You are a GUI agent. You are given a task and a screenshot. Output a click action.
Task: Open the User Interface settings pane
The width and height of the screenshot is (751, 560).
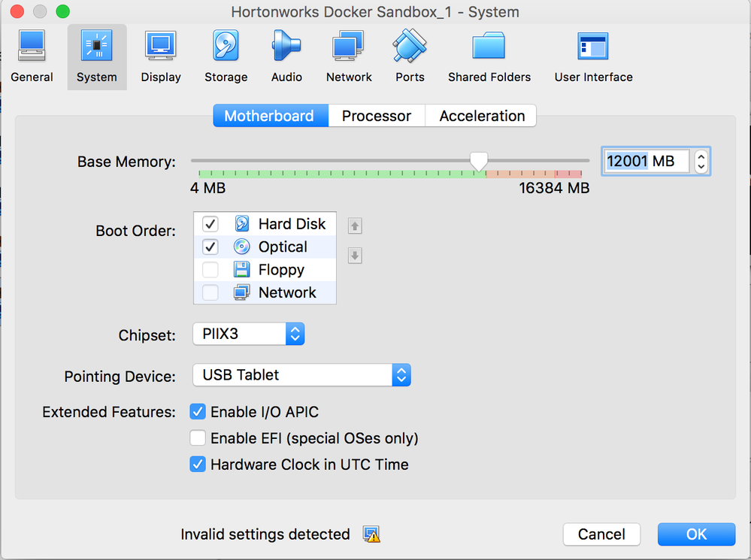[x=593, y=56]
